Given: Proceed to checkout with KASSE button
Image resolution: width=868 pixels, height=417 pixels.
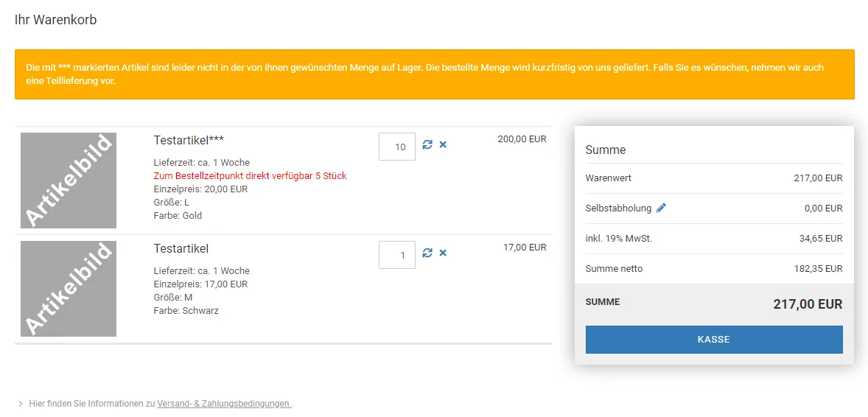Looking at the screenshot, I should point(714,340).
